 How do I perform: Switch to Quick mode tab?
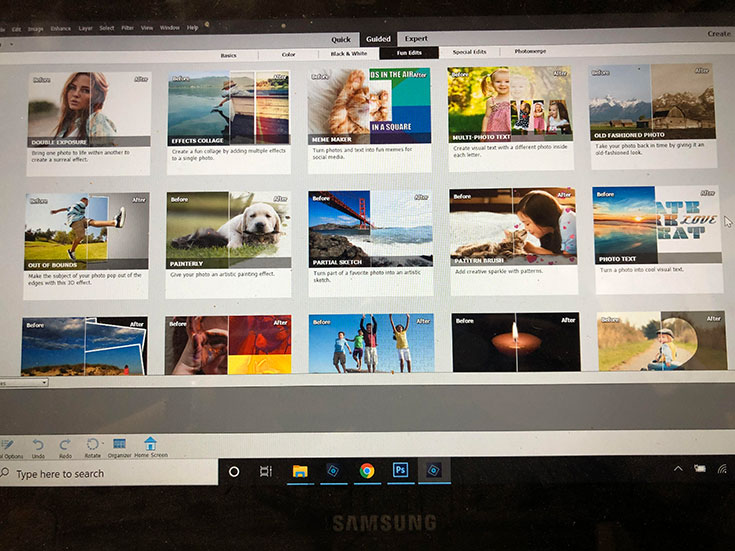[341, 40]
